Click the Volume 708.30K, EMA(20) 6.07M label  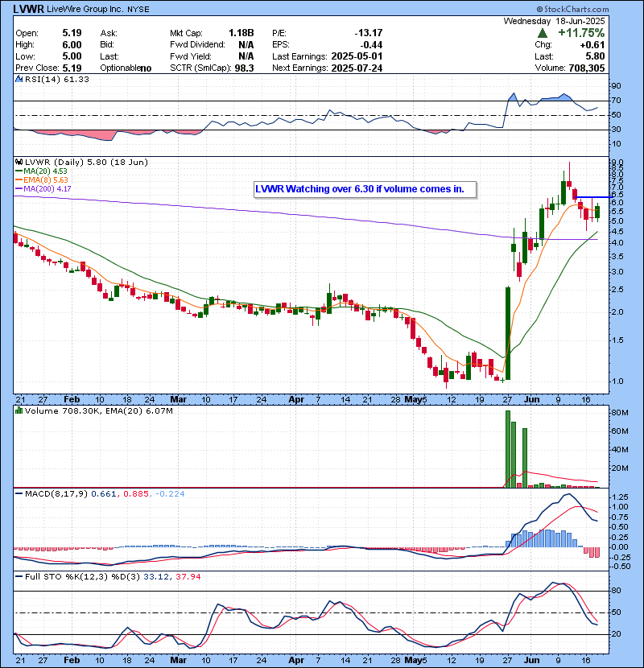tap(99, 411)
